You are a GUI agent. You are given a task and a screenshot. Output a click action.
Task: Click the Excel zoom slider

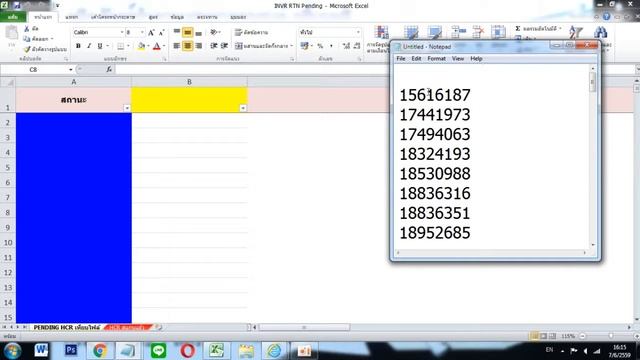[x=611, y=336]
